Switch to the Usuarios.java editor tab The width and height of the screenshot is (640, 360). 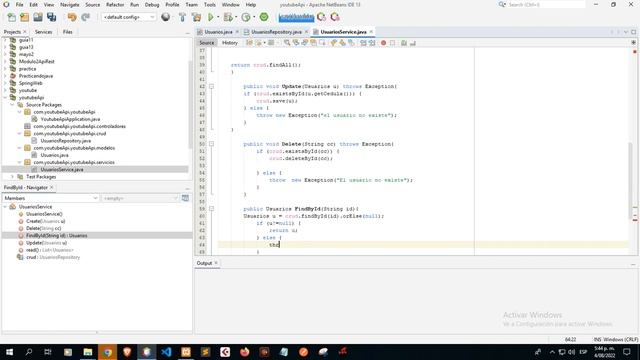point(218,32)
